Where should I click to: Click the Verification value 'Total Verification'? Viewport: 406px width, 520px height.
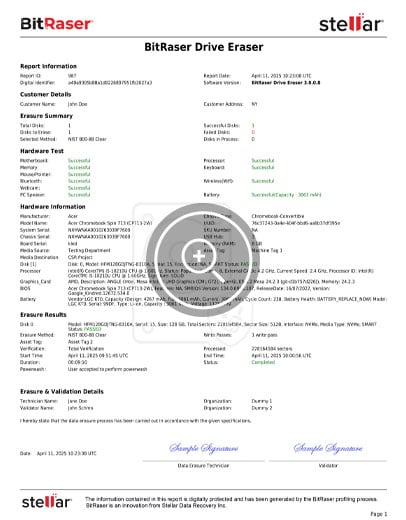86,349
